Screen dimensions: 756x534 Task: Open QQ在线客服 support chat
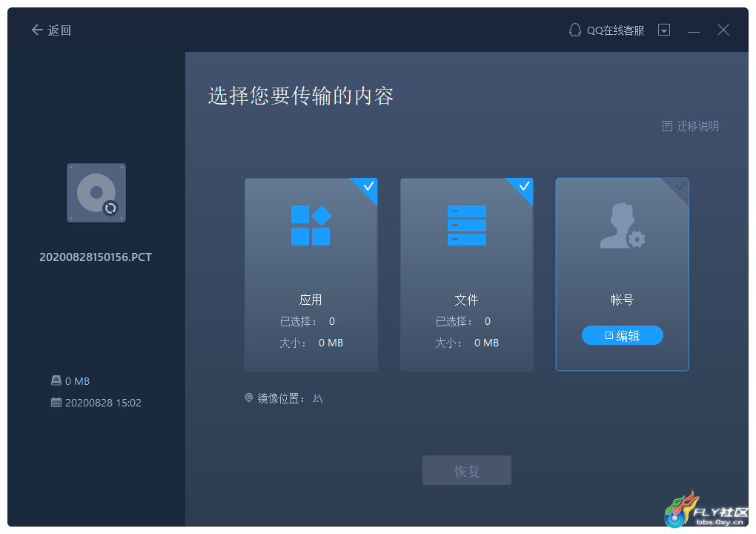606,30
